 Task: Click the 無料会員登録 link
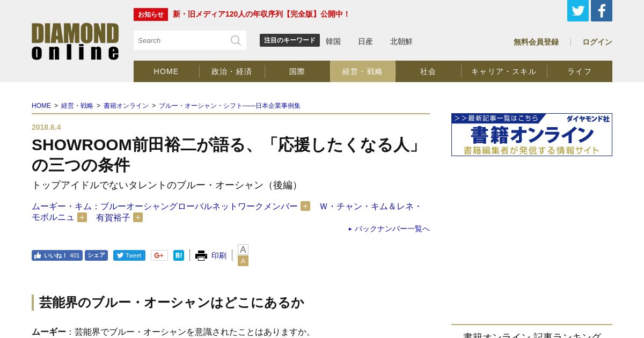click(x=536, y=42)
